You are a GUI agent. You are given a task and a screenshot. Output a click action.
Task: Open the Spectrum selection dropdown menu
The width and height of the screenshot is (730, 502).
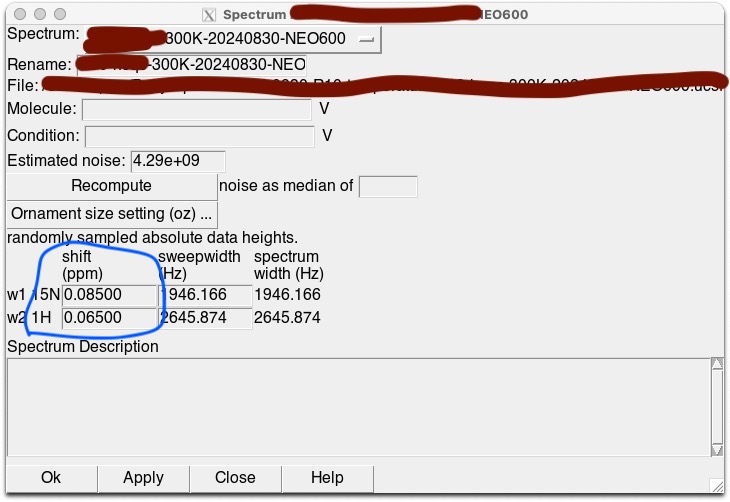click(x=366, y=39)
